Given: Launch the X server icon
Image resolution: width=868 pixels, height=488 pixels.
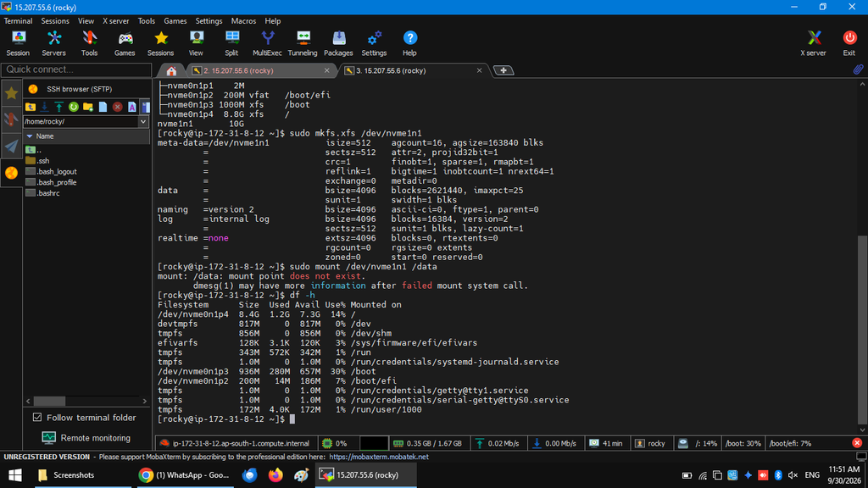Looking at the screenshot, I should tap(813, 44).
